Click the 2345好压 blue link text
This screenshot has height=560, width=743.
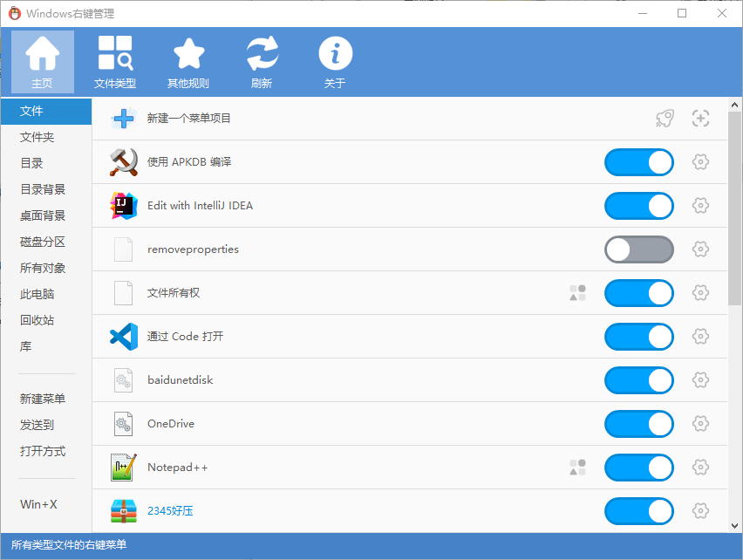(x=170, y=511)
